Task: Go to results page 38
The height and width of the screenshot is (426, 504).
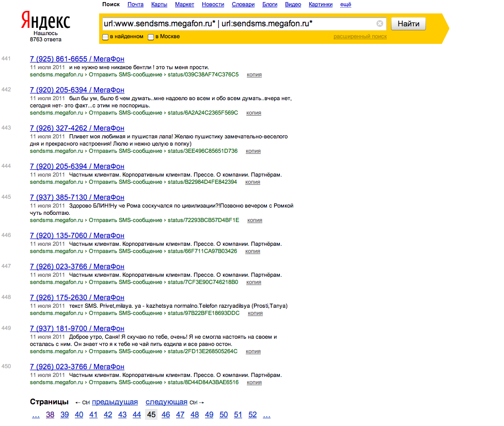Action: click(50, 415)
